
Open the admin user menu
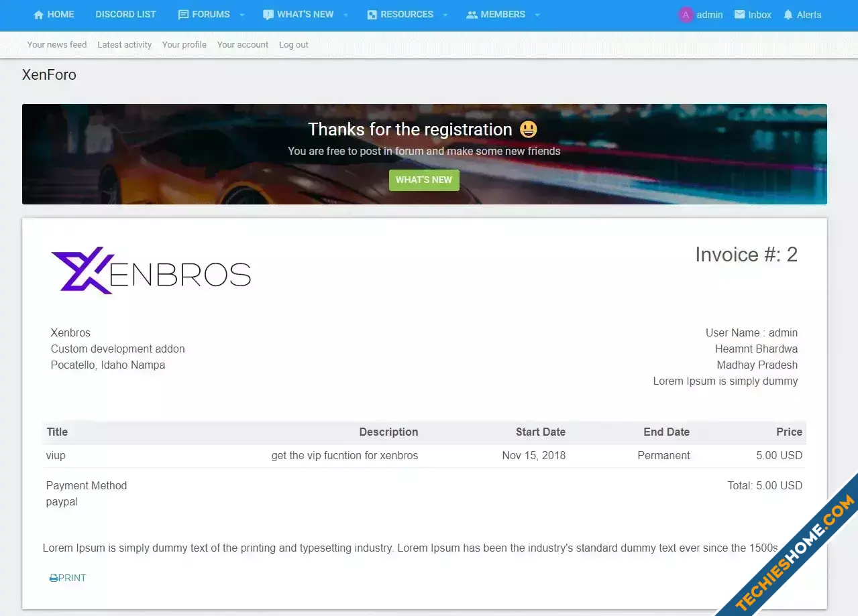pyautogui.click(x=700, y=15)
